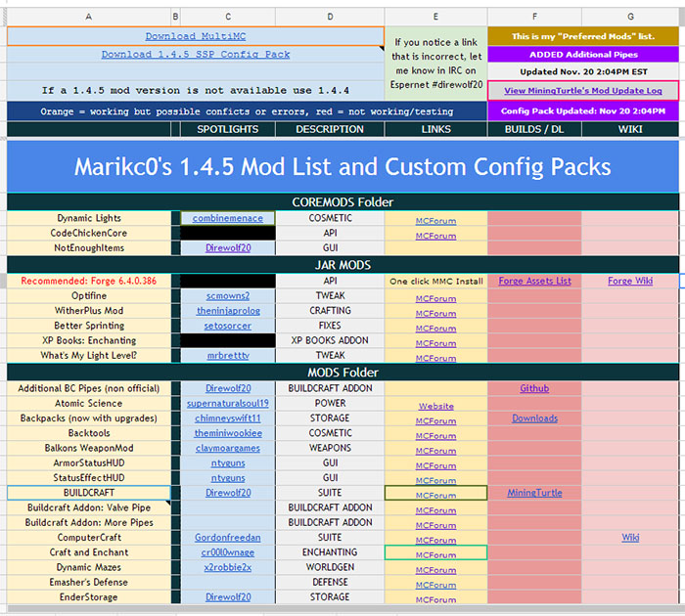Open the MiningTurtle link in BUILDCRAFT row

point(534,493)
